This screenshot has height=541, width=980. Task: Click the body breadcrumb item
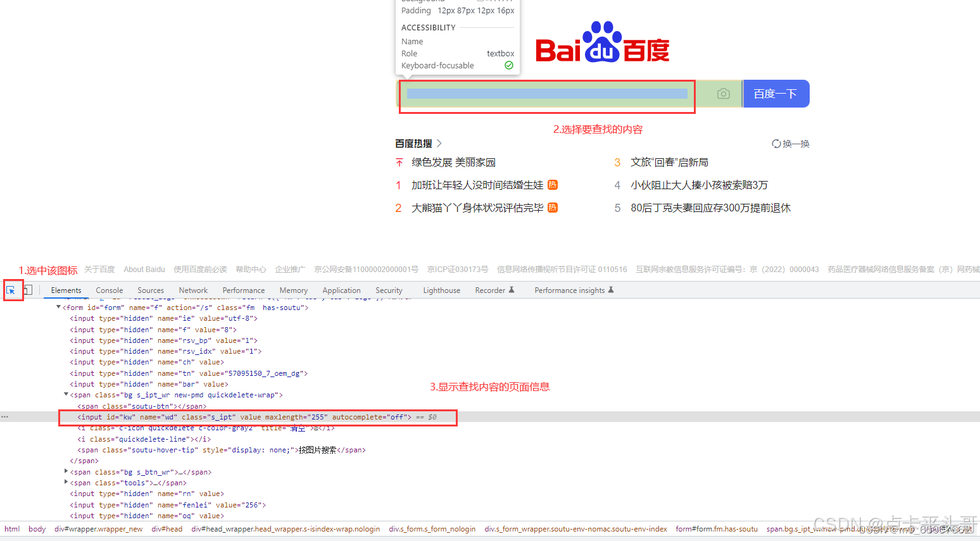point(37,529)
